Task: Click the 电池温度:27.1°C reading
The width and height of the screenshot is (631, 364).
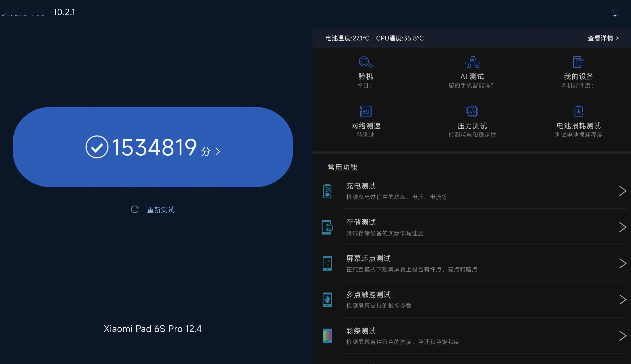Action: pos(347,38)
